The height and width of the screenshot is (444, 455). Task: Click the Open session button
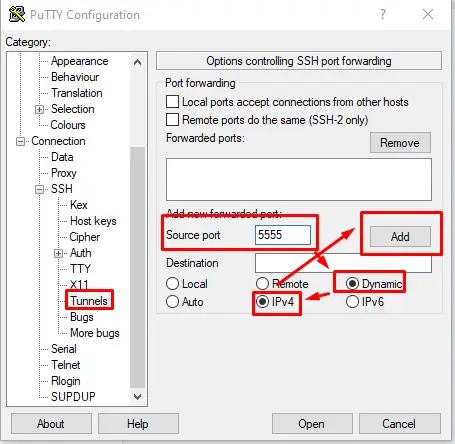coord(312,424)
